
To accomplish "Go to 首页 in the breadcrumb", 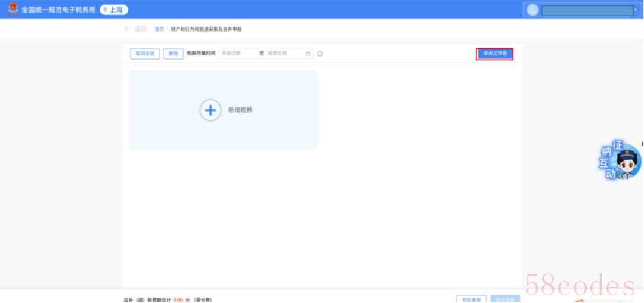I will point(159,29).
